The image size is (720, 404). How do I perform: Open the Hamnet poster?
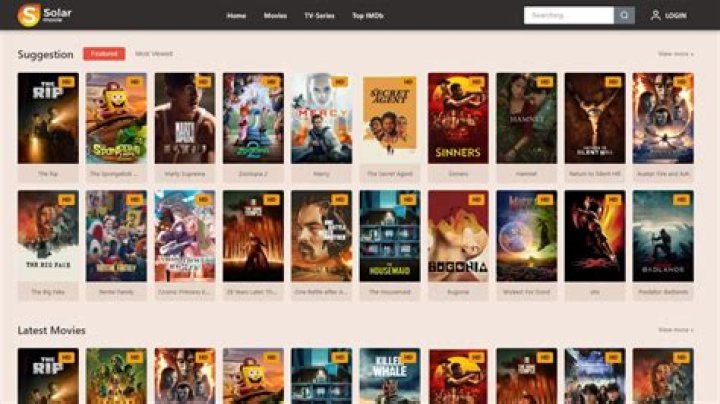(x=526, y=118)
